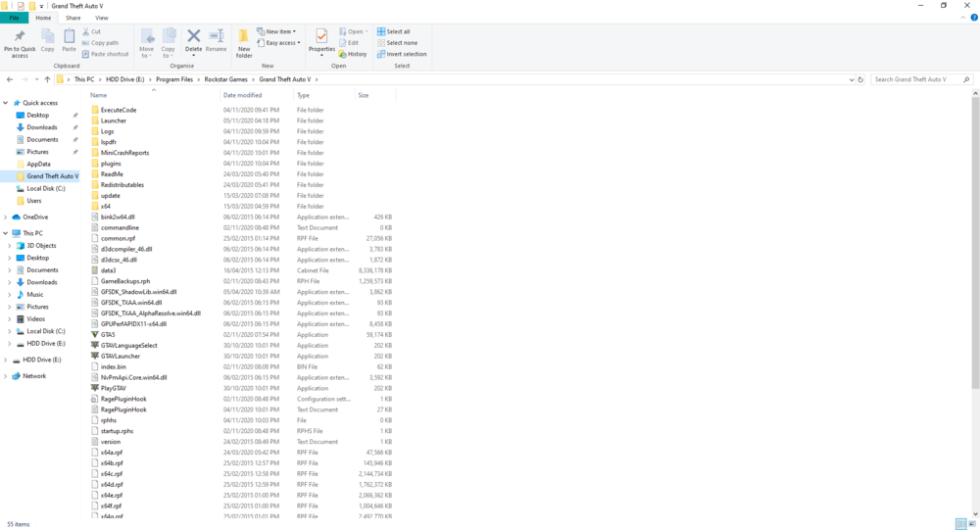Viewport: 980px width, 530px height.
Task: Click the Rename icon
Action: point(217,36)
